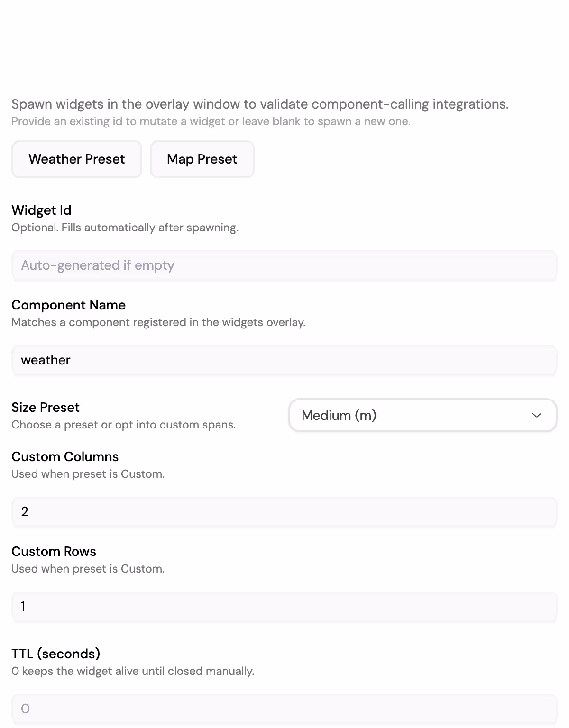Click the 'Spawn widgets in the overlay' description
569x728 pixels.
(x=260, y=104)
